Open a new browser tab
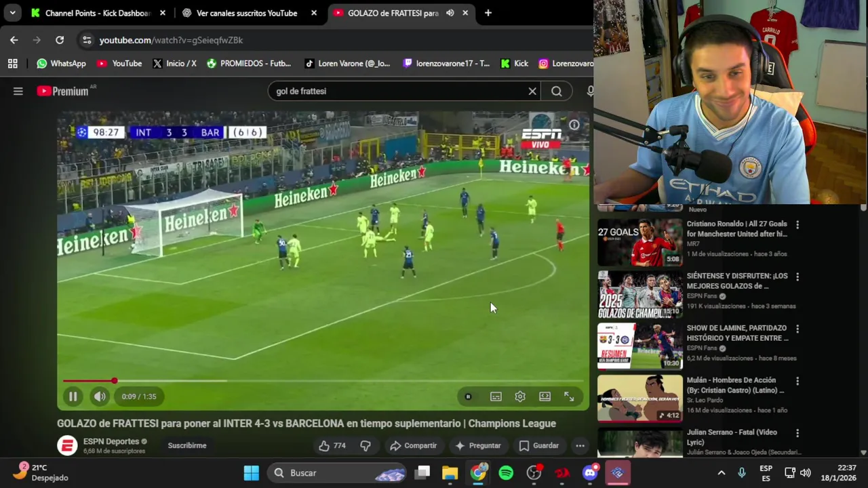868x488 pixels. [488, 13]
